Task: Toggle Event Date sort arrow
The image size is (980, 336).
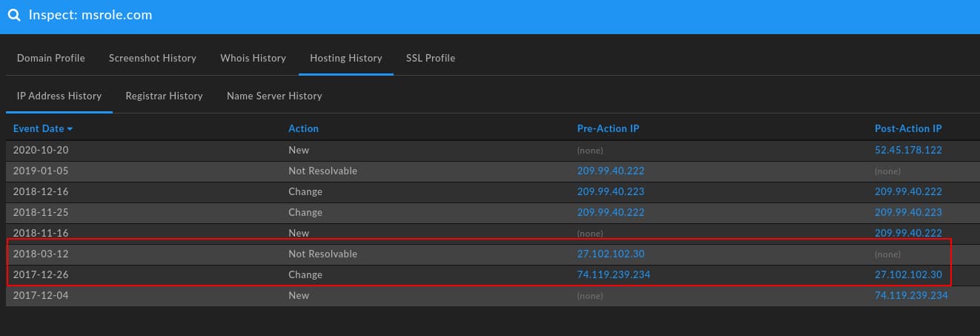Action: 70,129
